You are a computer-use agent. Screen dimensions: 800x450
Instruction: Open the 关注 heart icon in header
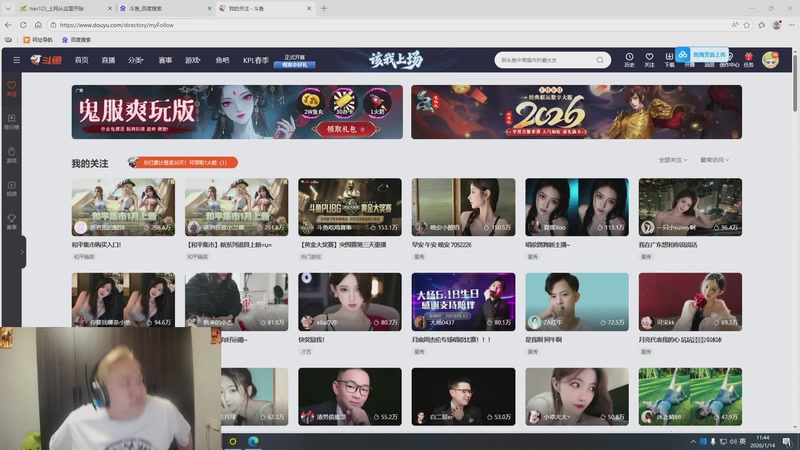pyautogui.click(x=649, y=60)
